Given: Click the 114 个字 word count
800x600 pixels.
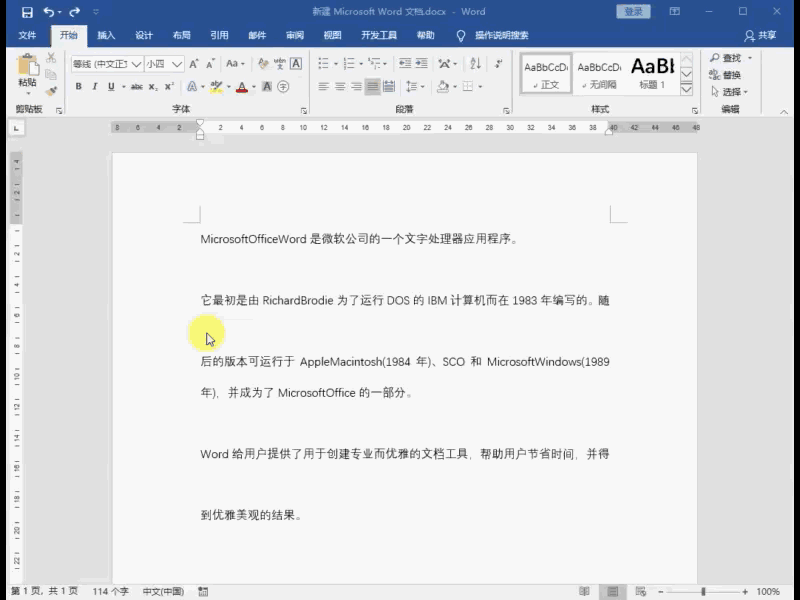Looking at the screenshot, I should pos(110,591).
